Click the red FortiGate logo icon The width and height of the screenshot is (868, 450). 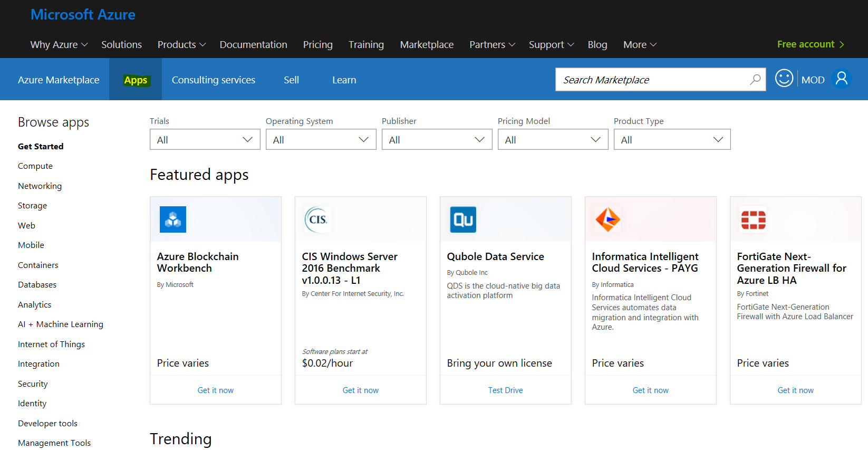(753, 219)
